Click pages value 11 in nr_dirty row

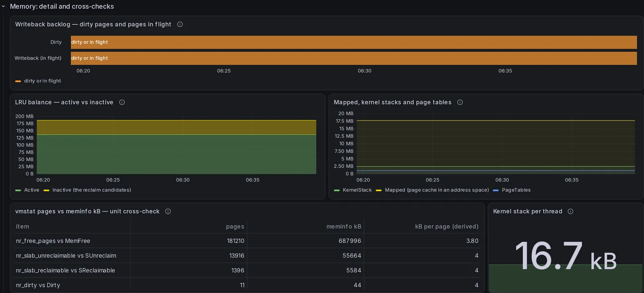242,285
